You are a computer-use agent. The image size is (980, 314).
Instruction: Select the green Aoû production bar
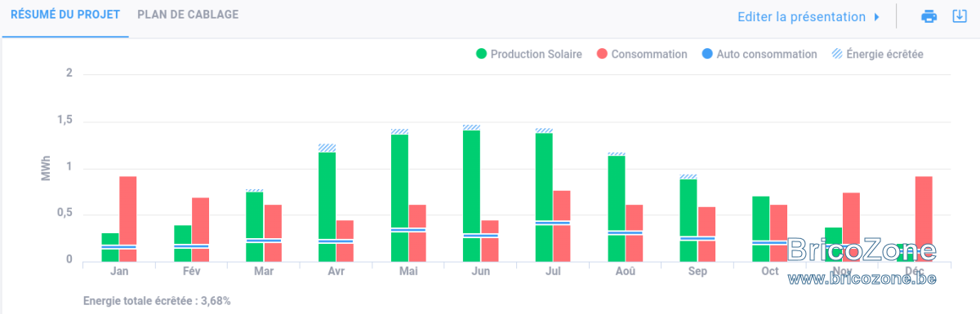click(616, 209)
